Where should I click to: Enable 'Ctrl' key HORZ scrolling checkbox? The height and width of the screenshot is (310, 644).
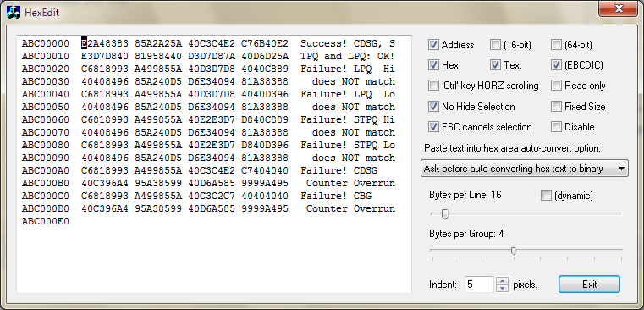[x=433, y=86]
